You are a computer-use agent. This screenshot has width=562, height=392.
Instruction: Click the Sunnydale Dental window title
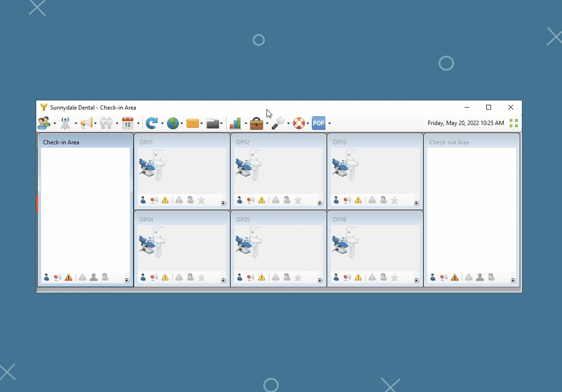[x=93, y=108]
